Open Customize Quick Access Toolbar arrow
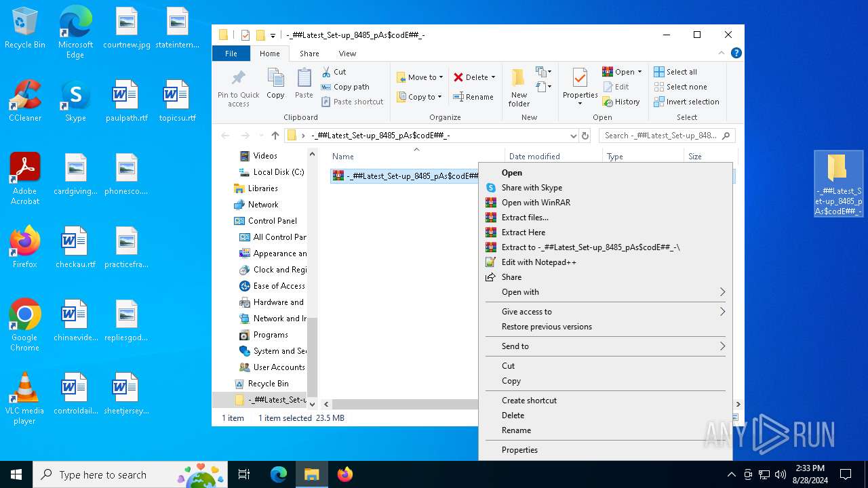Image resolution: width=868 pixels, height=488 pixels. pos(273,35)
